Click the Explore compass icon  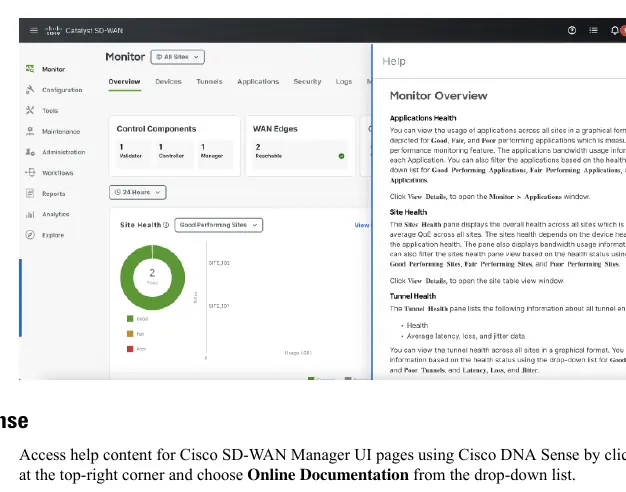tap(30, 235)
